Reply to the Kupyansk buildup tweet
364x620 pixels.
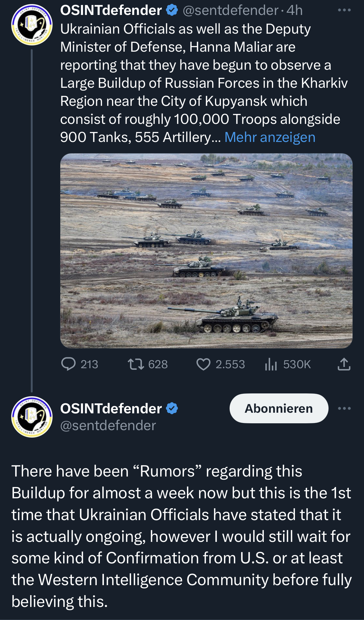point(68,364)
